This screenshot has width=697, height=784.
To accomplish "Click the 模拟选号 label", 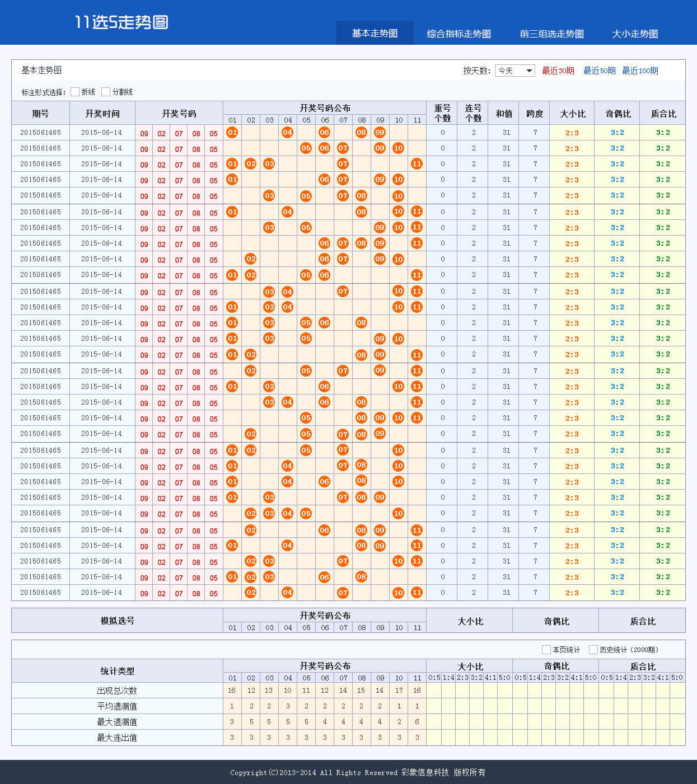I will pyautogui.click(x=118, y=621).
